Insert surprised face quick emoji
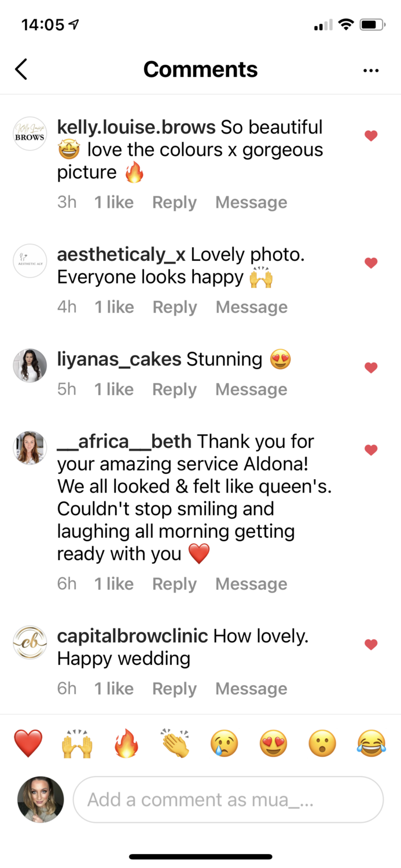 pos(323,744)
